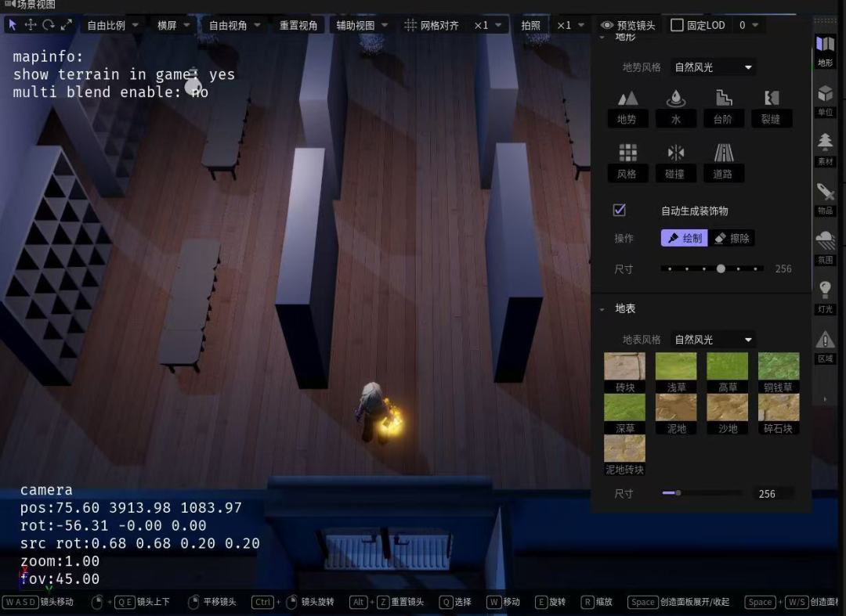This screenshot has height=616, width=846.
Task: Toggle 预览镜头 preview camera eye
Action: (x=606, y=25)
